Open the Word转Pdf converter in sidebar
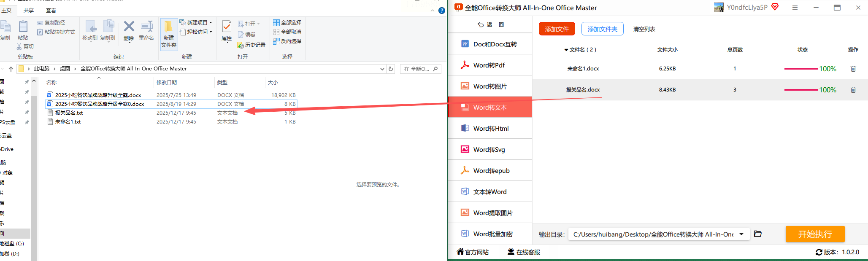 pos(489,65)
